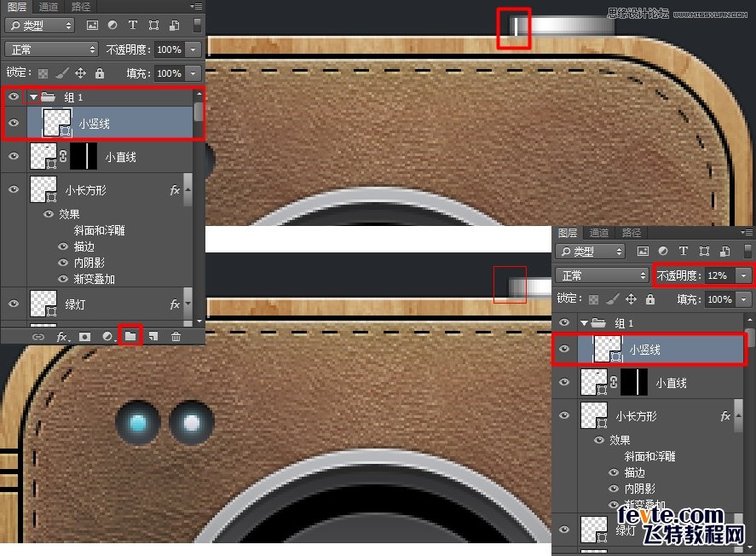Select 小直线 layer name in upper-left panel
756x556 pixels.
tap(120, 157)
